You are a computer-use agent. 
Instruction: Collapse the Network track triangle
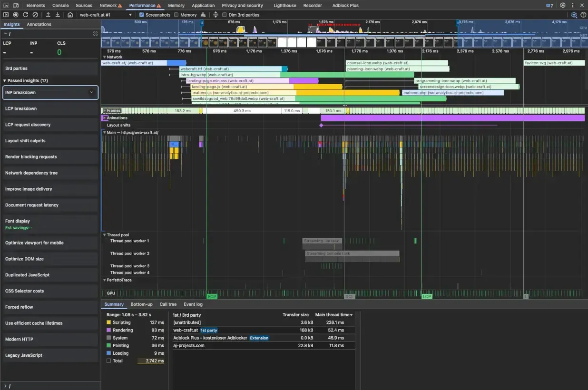(105, 57)
